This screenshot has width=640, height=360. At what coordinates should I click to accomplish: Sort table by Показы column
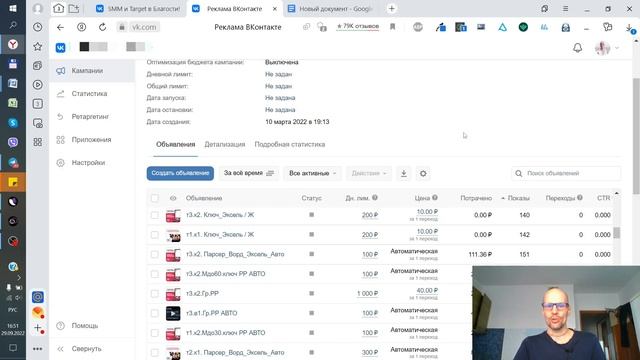click(518, 198)
